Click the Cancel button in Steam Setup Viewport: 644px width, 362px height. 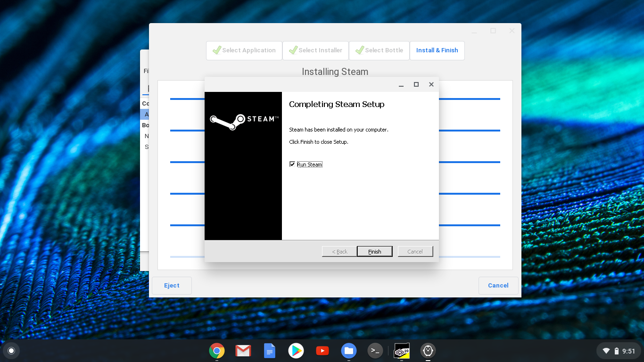[415, 251]
